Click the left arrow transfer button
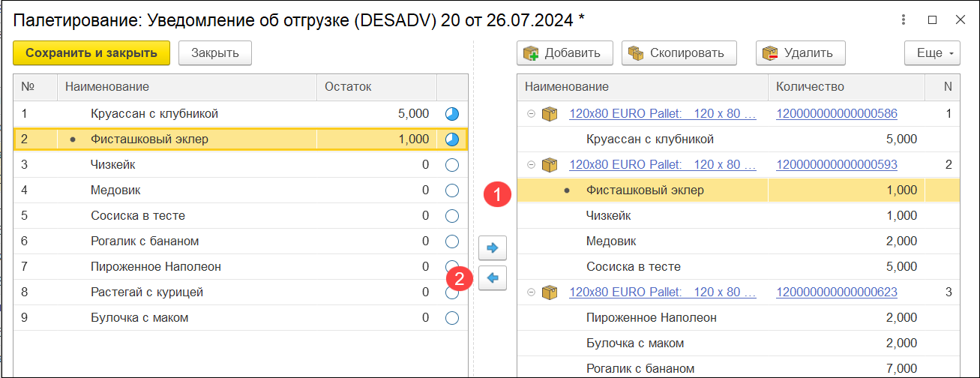Viewport: 980px width, 378px height. tap(493, 277)
